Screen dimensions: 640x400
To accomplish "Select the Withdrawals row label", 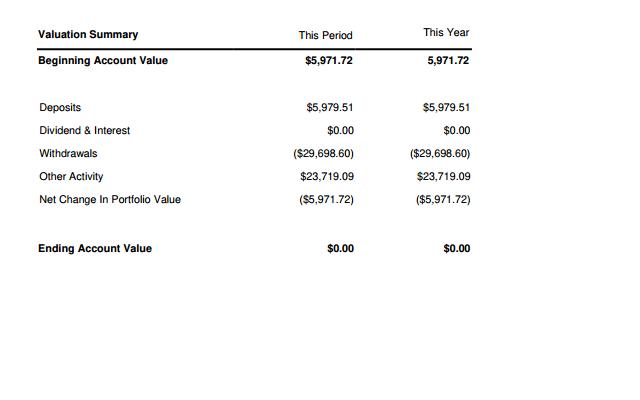I will coord(68,153).
